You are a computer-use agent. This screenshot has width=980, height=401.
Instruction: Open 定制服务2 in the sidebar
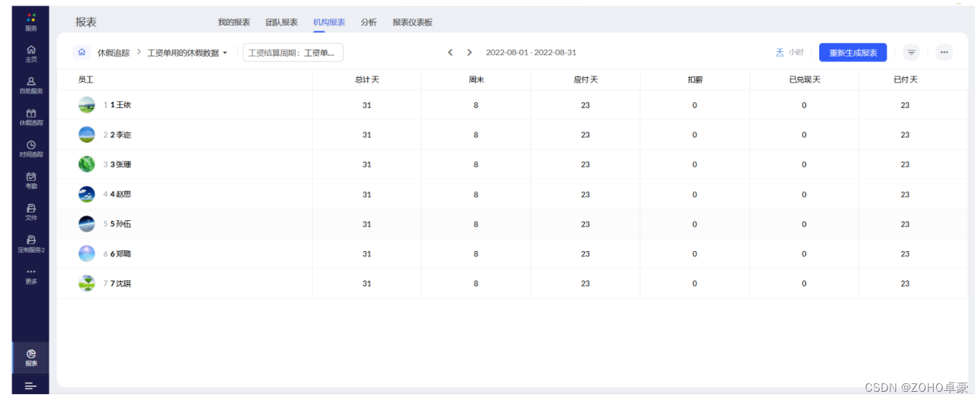(31, 244)
